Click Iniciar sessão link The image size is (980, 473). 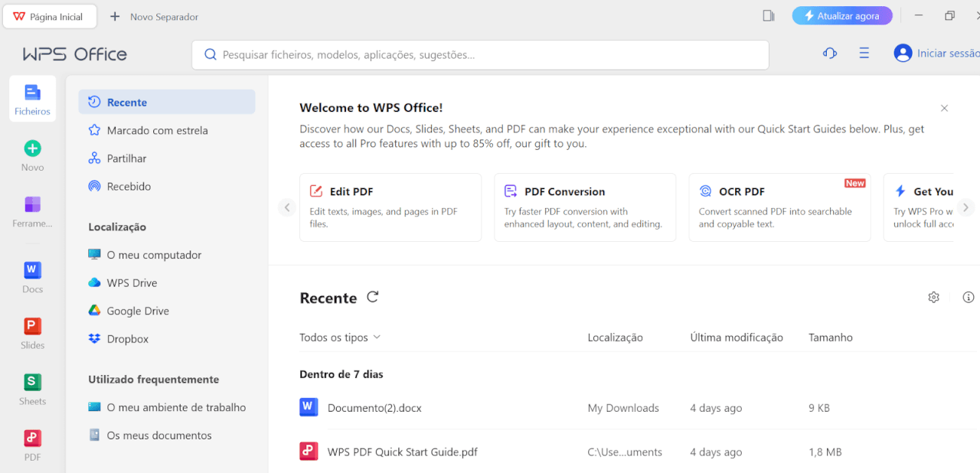948,54
